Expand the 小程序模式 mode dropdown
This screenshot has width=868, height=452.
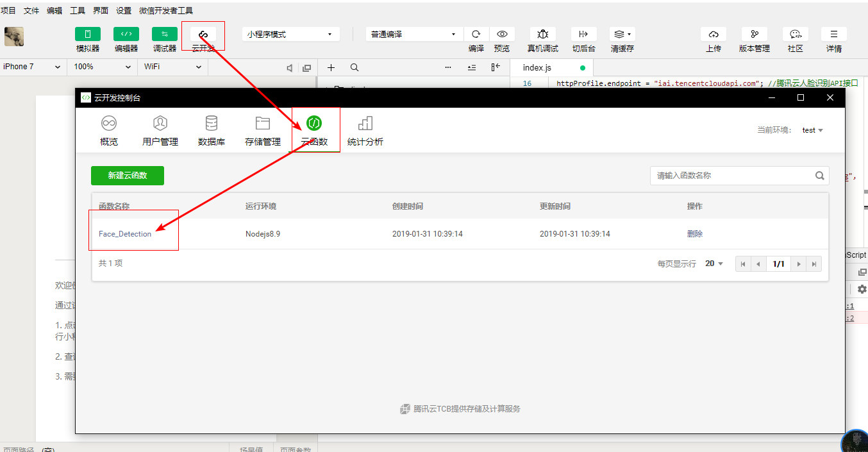pos(290,35)
